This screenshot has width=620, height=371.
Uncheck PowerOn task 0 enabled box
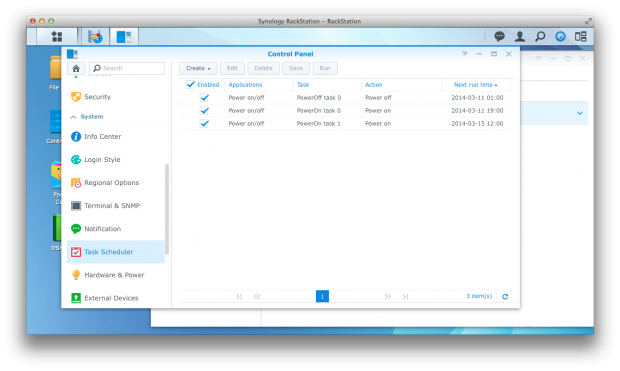(x=204, y=111)
